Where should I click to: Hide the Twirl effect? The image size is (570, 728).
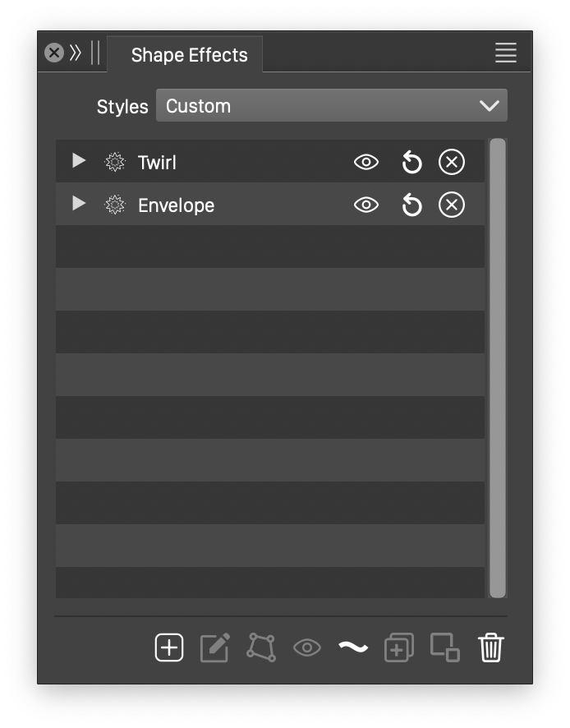[x=366, y=163]
